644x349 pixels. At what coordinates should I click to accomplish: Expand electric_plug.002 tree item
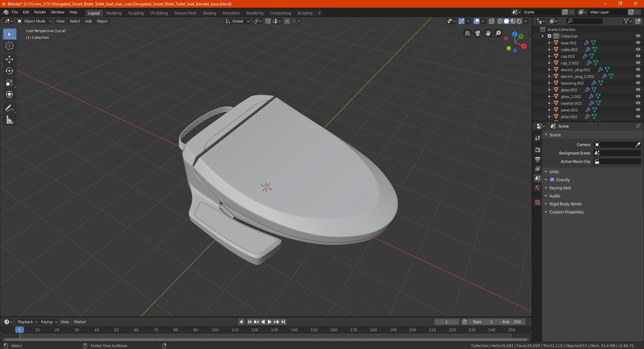pos(549,70)
